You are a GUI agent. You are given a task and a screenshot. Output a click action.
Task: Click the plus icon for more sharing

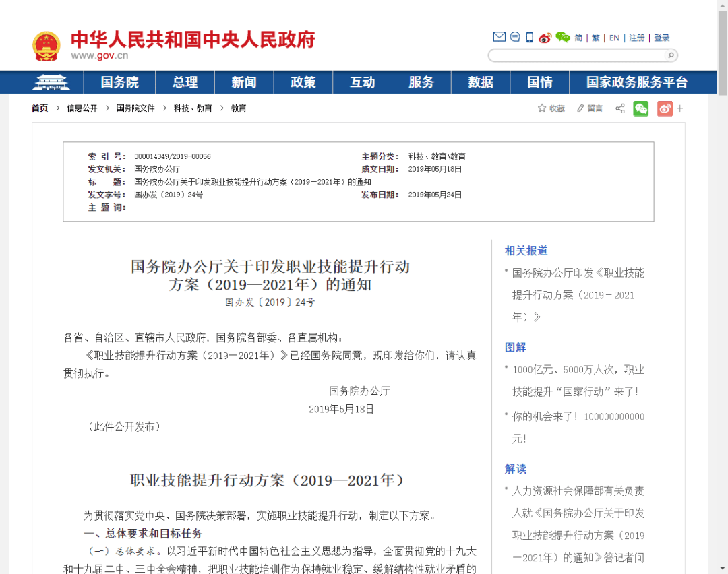(x=680, y=108)
